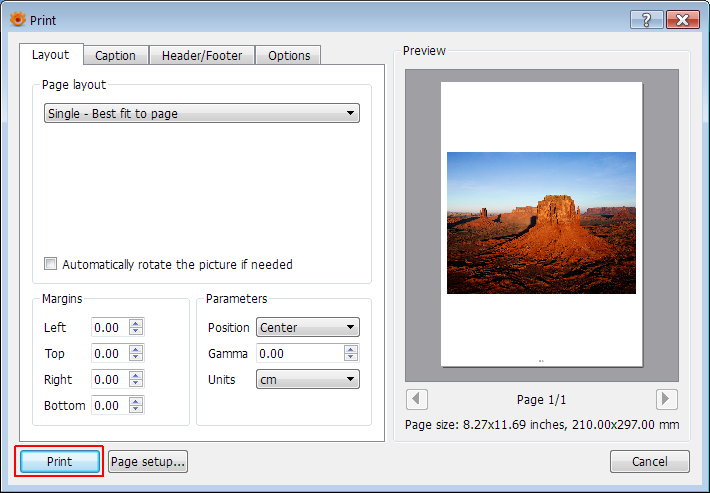
Task: Switch to the Caption tab
Action: pos(115,55)
